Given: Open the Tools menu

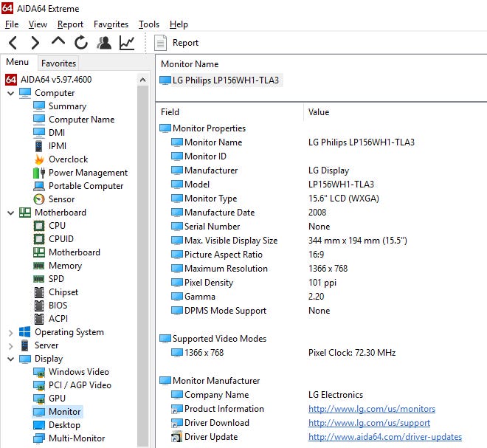Looking at the screenshot, I should [148, 24].
